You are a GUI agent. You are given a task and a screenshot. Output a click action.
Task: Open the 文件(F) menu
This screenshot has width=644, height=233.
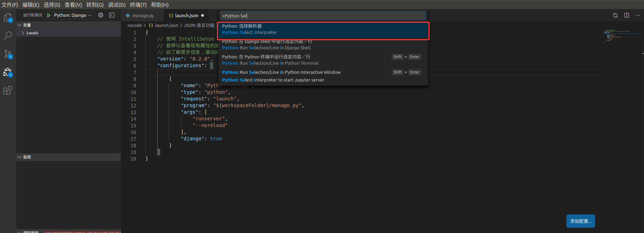click(x=10, y=5)
